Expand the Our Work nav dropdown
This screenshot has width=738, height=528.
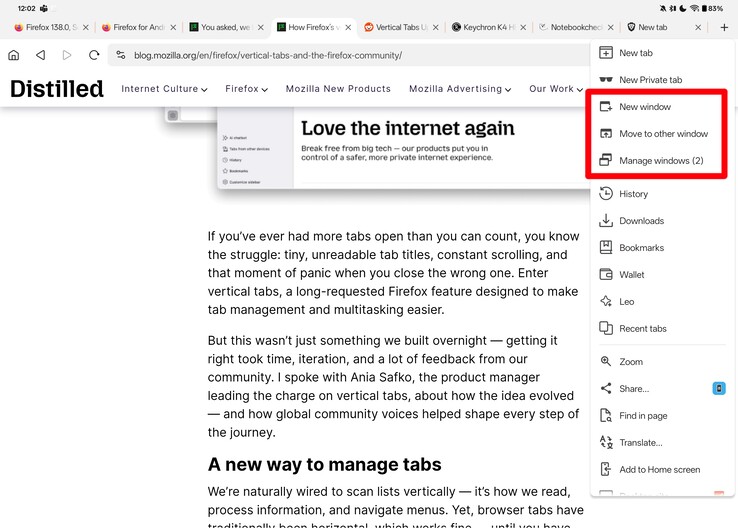click(556, 89)
